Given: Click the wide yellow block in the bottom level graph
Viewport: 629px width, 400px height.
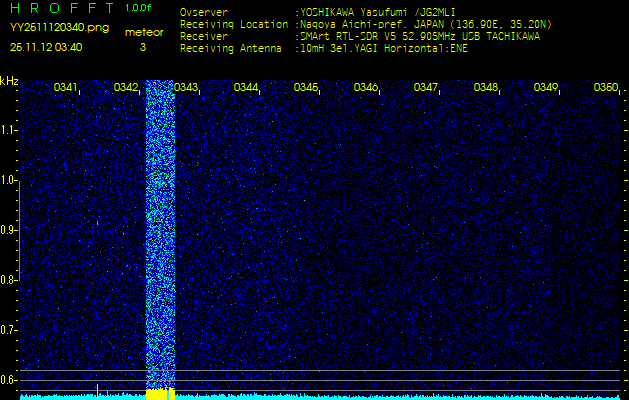Looking at the screenshot, I should [x=160, y=394].
